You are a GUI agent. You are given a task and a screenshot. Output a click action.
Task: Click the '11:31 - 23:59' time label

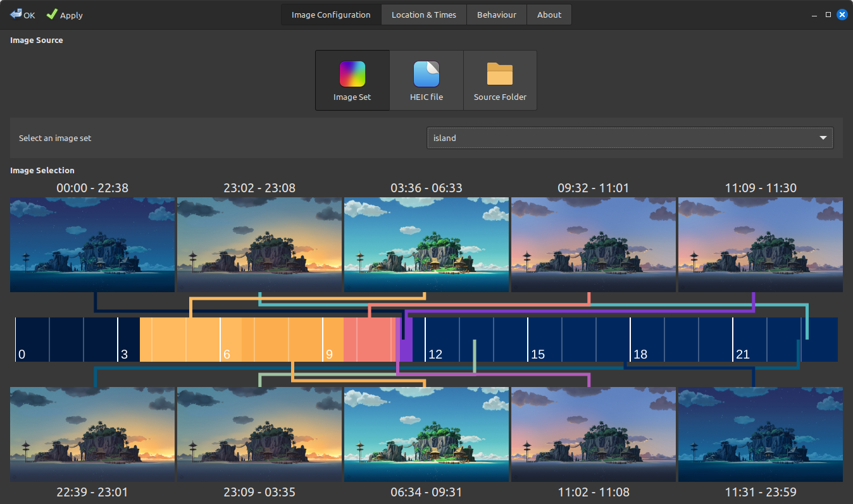(761, 491)
